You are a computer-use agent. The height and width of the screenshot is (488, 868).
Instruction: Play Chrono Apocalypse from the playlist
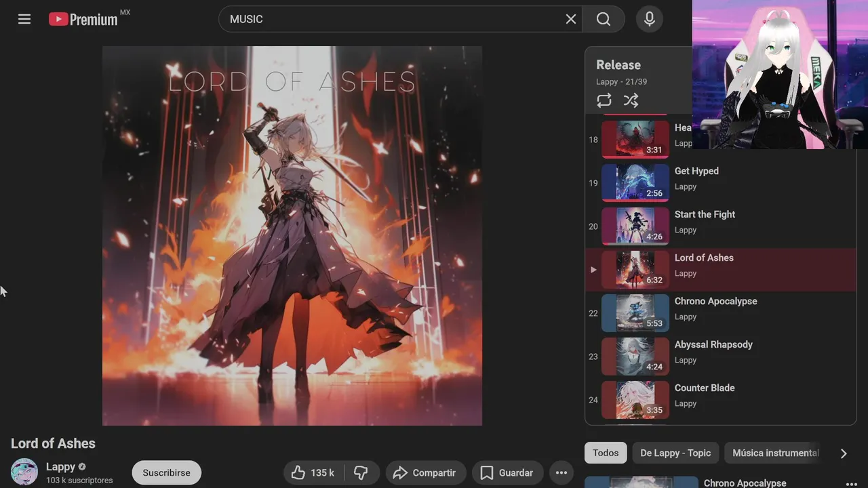coord(721,312)
